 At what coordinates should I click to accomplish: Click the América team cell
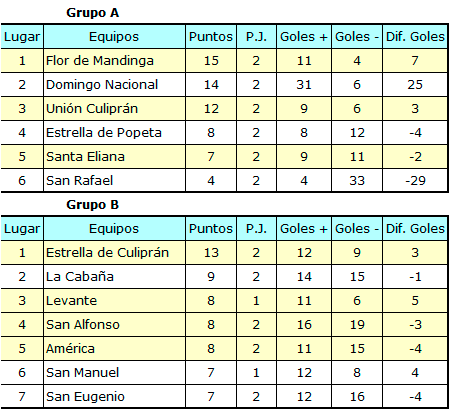point(114,348)
